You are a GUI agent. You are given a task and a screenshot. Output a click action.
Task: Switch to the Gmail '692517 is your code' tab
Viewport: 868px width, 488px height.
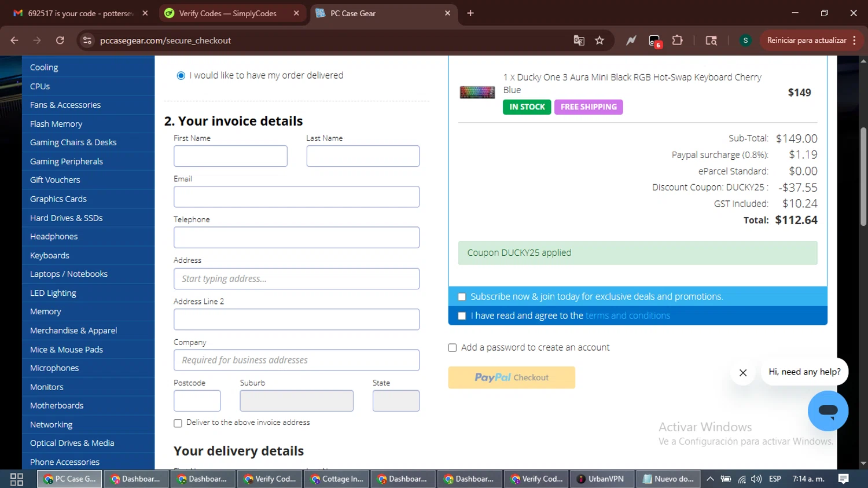coord(81,13)
